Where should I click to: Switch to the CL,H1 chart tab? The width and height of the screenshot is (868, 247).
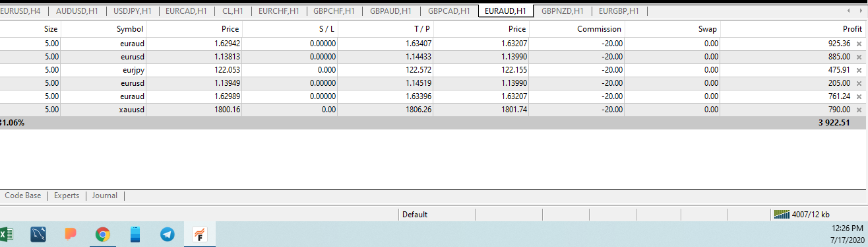tap(232, 11)
